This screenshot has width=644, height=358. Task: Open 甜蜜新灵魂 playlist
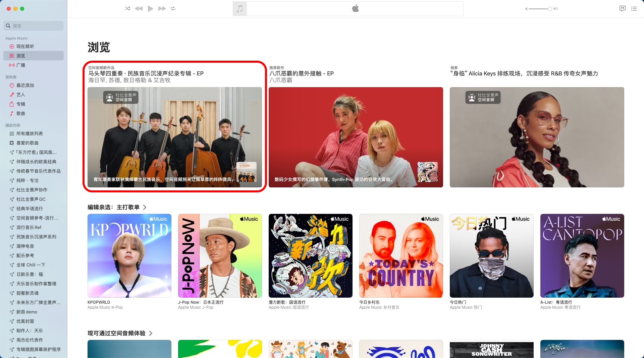(x=34, y=293)
